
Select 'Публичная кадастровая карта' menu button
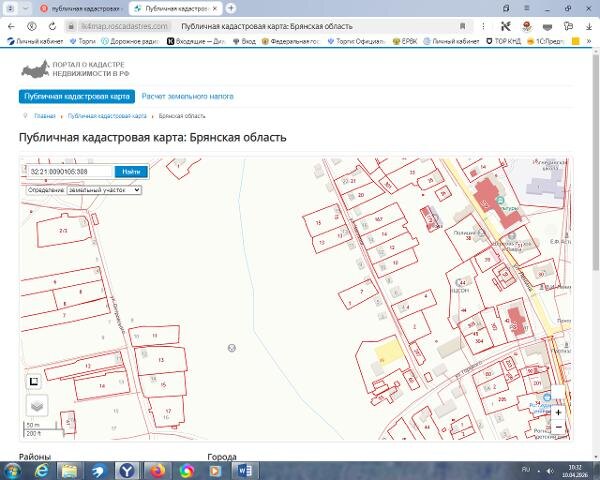[x=77, y=96]
